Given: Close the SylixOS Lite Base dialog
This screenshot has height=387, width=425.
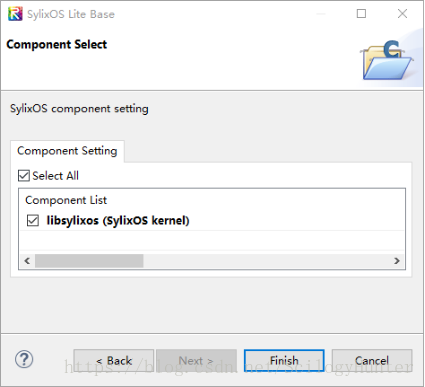Looking at the screenshot, I should [x=402, y=14].
